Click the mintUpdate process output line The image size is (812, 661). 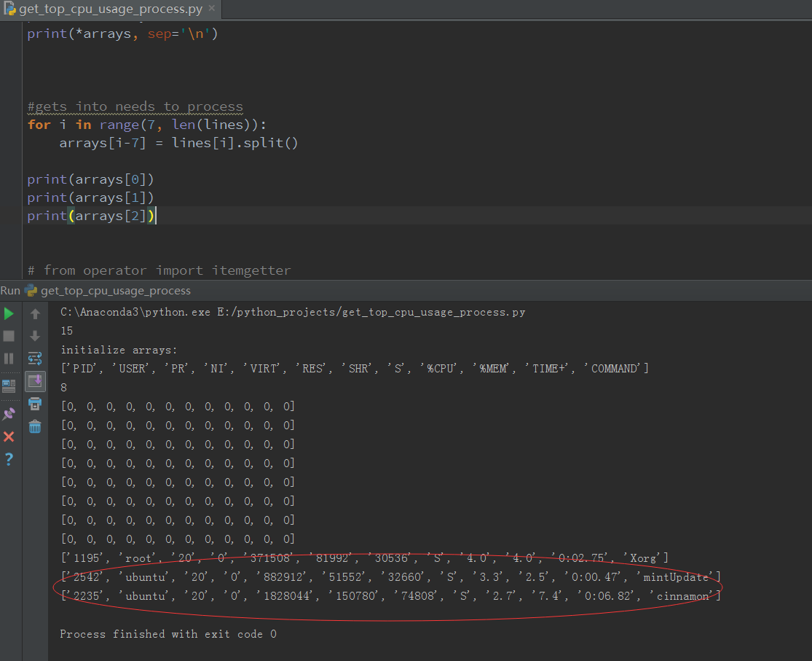(391, 577)
